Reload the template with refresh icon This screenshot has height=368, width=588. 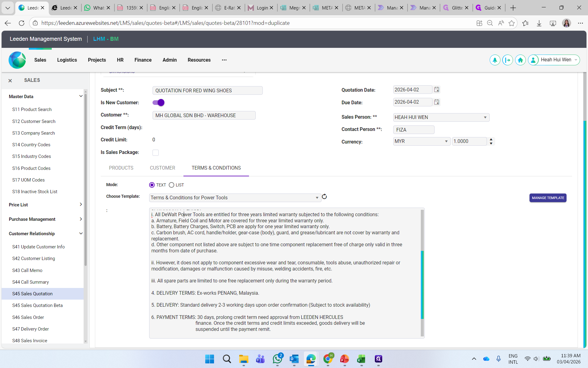click(324, 197)
